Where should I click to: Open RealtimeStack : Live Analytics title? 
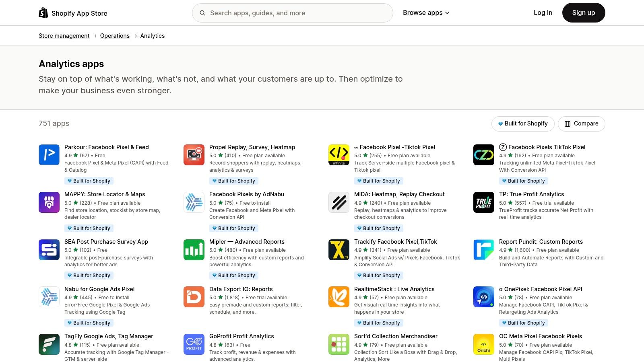pyautogui.click(x=394, y=289)
